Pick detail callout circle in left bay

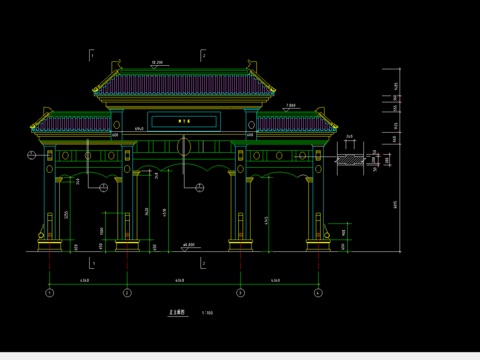click(x=104, y=188)
